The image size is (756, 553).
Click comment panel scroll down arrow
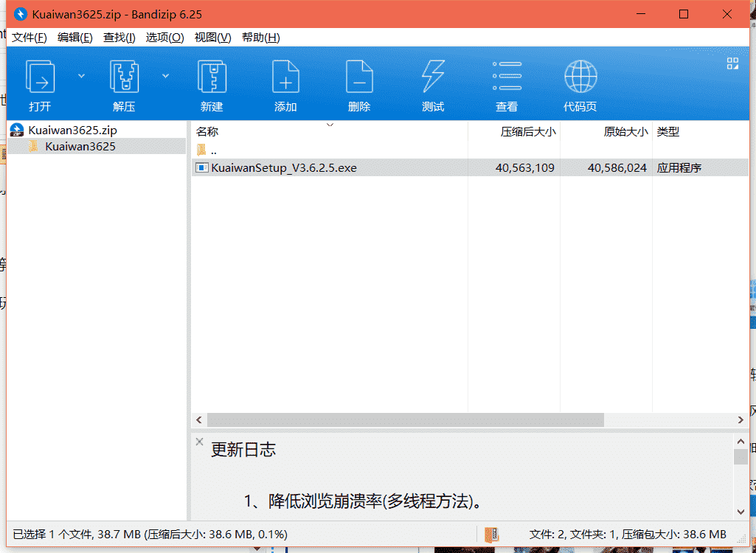(741, 512)
